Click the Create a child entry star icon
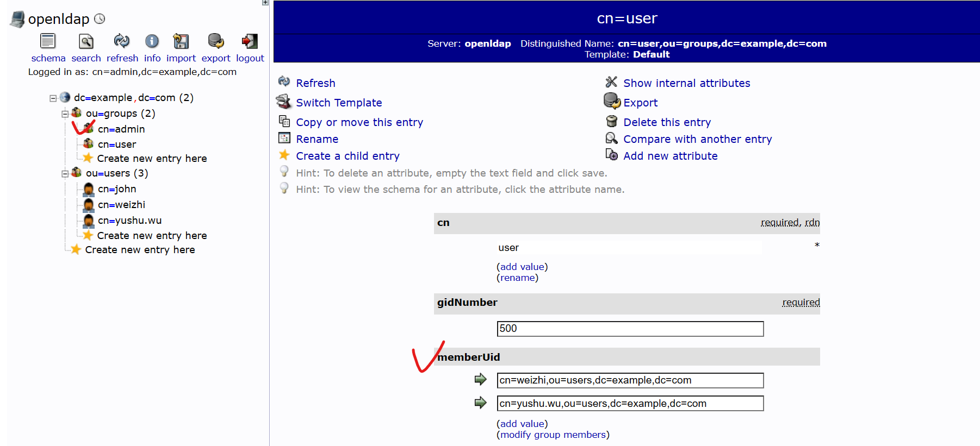 point(284,155)
